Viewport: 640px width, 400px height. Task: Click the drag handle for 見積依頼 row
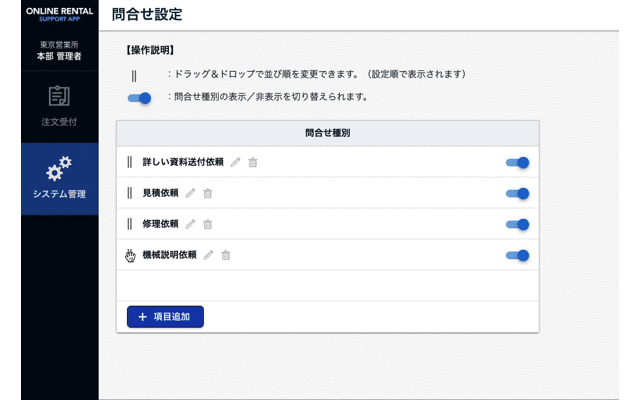point(130,193)
